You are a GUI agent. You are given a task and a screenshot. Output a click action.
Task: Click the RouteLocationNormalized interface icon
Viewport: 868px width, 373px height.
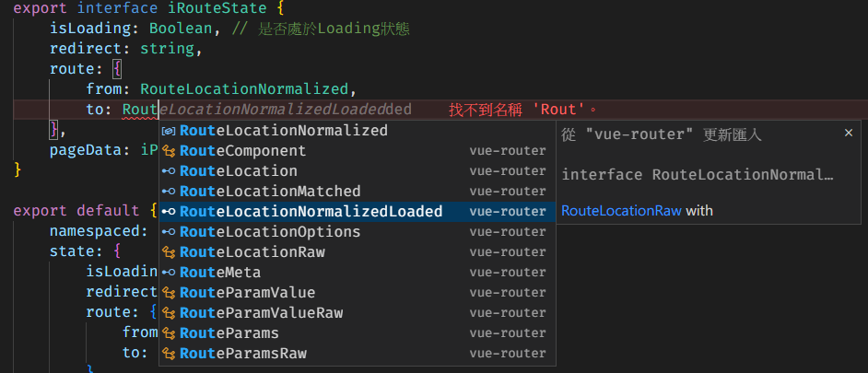(x=169, y=131)
